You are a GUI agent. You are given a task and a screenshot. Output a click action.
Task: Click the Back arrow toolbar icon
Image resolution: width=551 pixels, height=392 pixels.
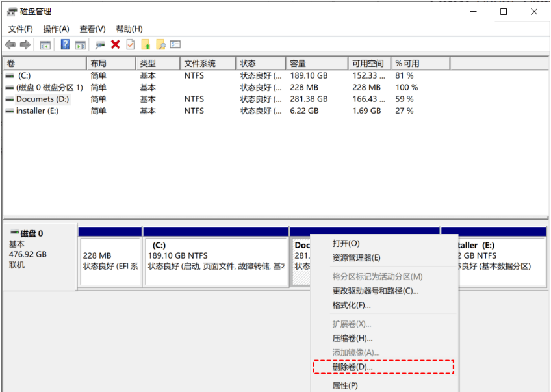[10, 45]
